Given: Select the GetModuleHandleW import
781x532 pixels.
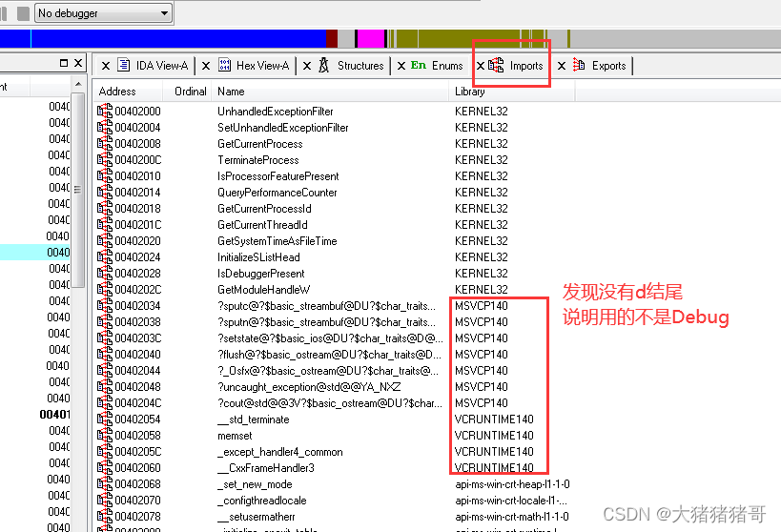Looking at the screenshot, I should click(x=263, y=290).
